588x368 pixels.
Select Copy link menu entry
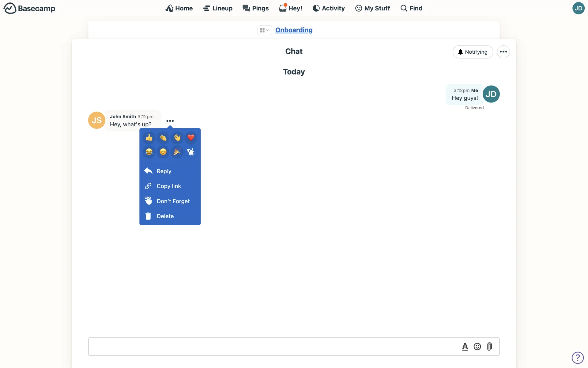pos(168,186)
